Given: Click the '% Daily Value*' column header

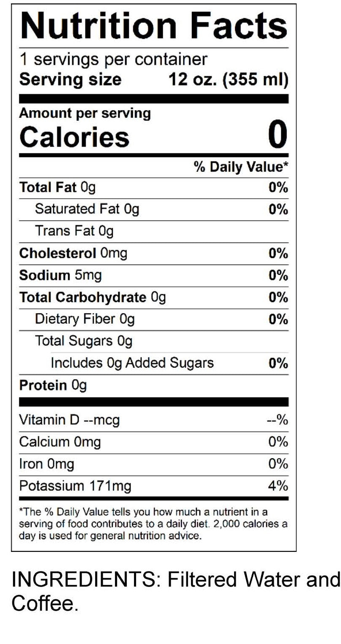Looking at the screenshot, I should click(x=241, y=167).
